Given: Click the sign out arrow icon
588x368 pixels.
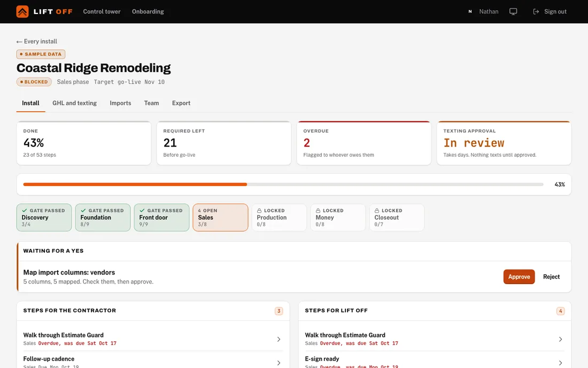Looking at the screenshot, I should [536, 12].
